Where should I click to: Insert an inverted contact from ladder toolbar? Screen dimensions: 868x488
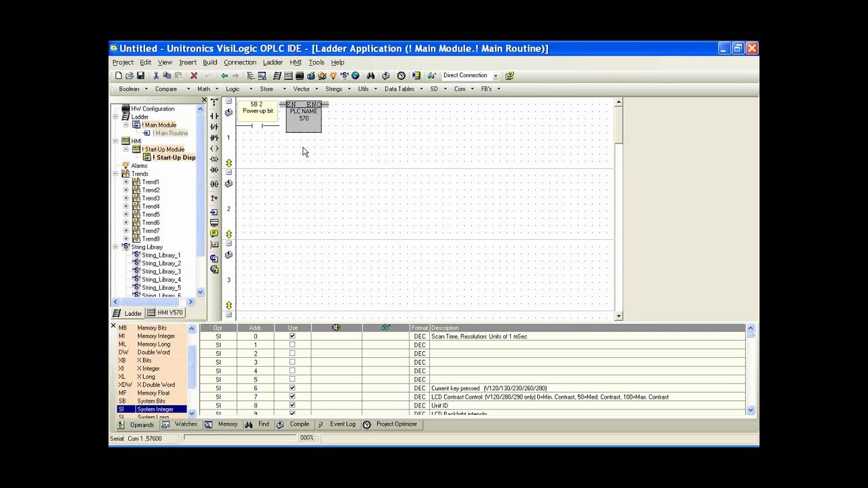[214, 127]
